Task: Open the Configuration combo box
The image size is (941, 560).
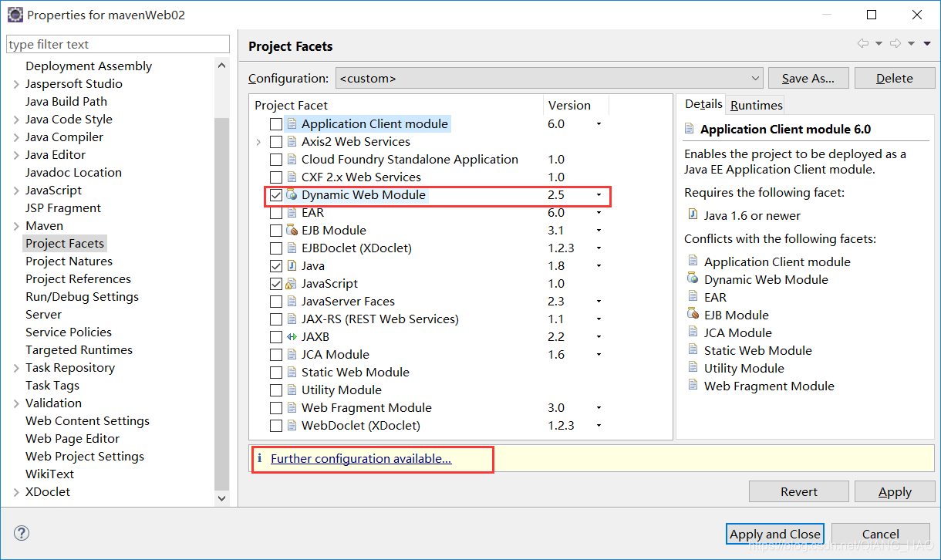Action: click(x=549, y=78)
